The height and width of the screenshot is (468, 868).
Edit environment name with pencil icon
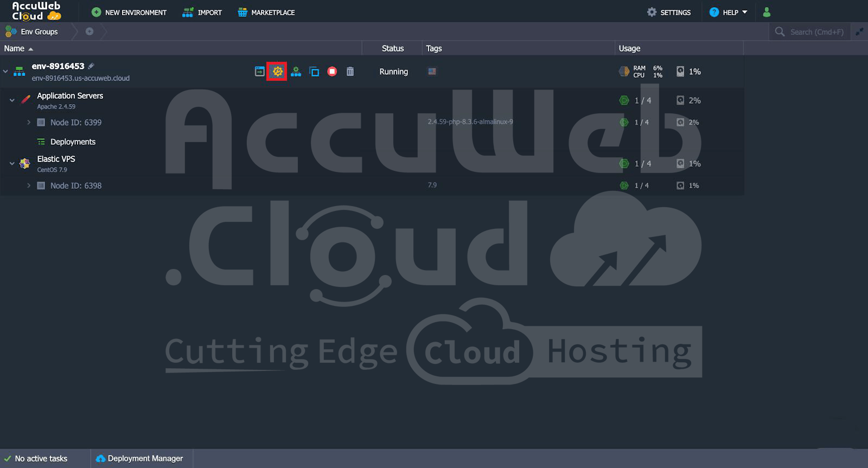tap(91, 66)
